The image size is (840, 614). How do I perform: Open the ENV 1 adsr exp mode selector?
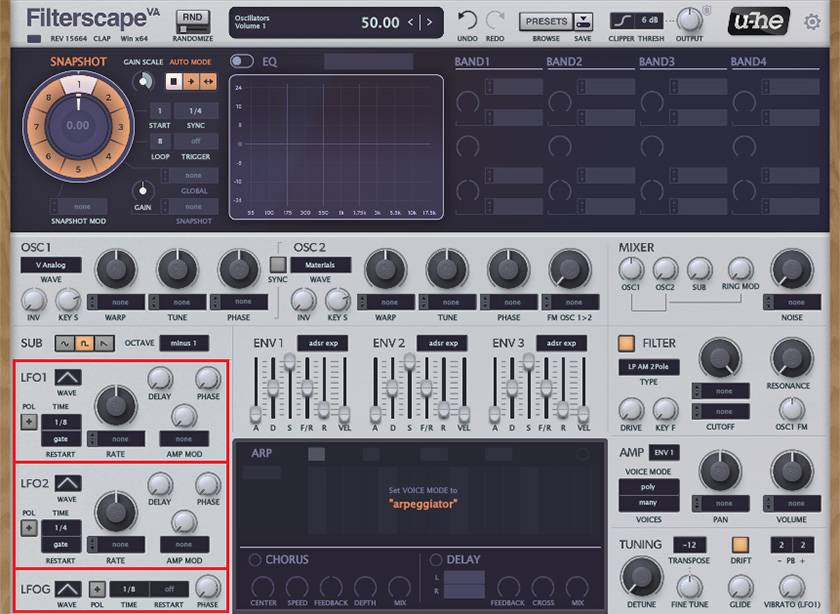click(x=322, y=343)
